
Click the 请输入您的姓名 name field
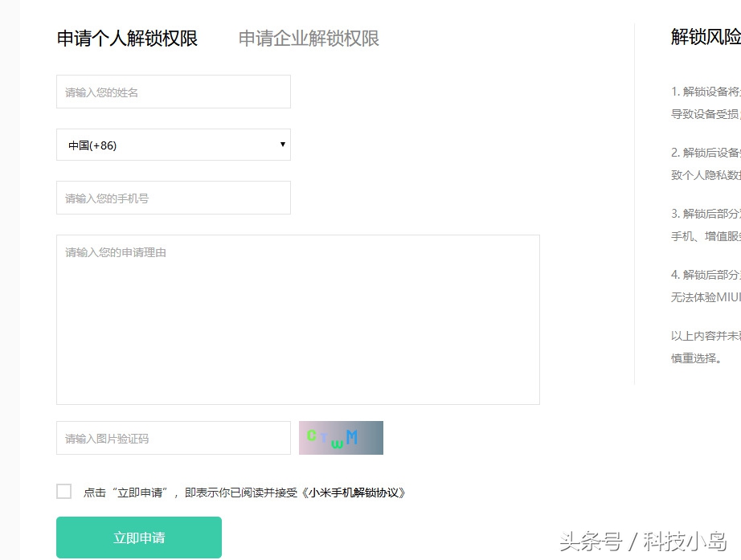173,92
